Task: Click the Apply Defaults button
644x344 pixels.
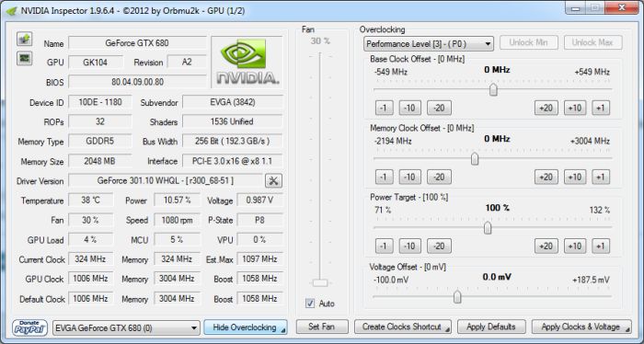Action: (491, 327)
